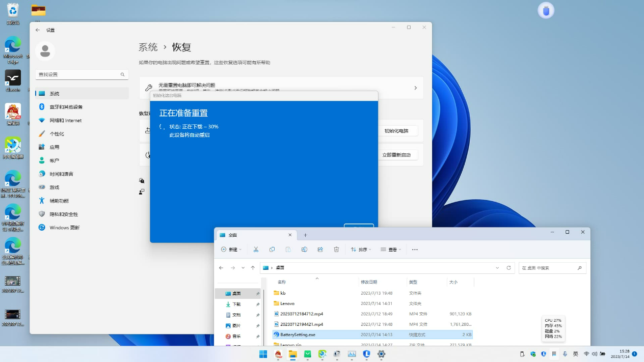Select 图片 in Explorer navigation pane
644x362 pixels.
coord(237,326)
